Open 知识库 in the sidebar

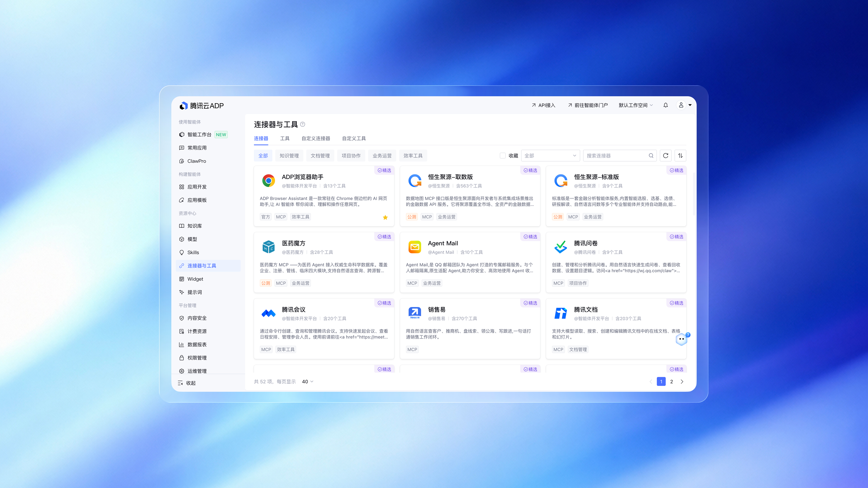coord(208,226)
